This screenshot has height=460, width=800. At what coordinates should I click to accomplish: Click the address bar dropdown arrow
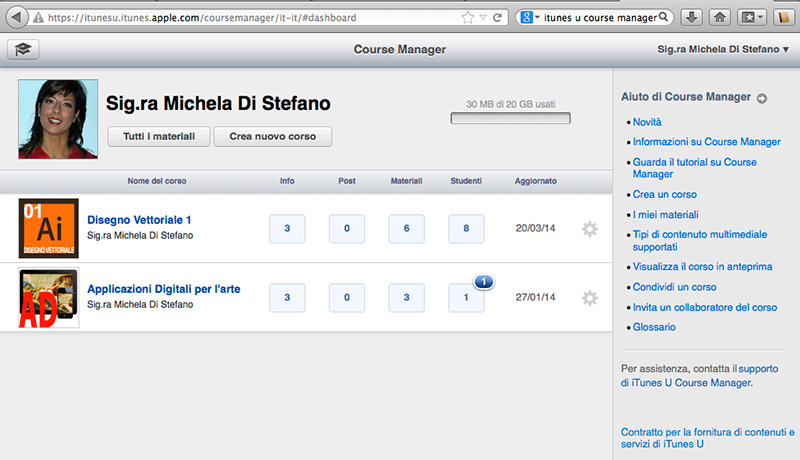click(483, 18)
